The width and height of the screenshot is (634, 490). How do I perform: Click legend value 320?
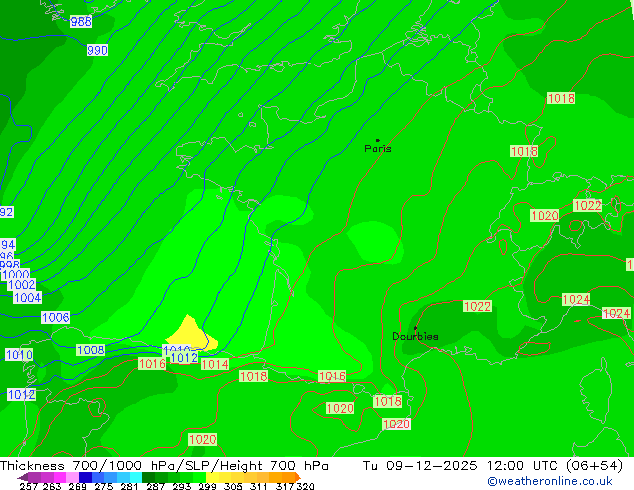305,486
